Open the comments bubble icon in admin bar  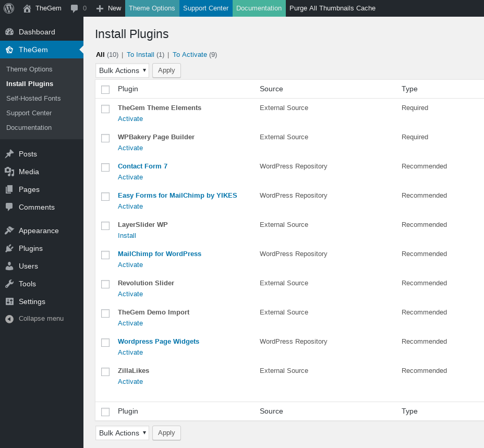[75, 8]
